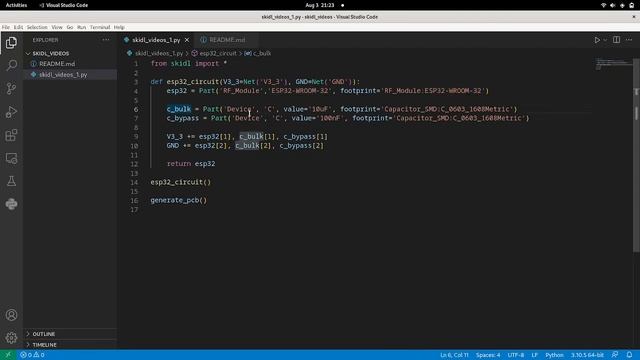Click esp32_circuit breadcrumb segment
Image resolution: width=640 pixels, height=360 pixels.
point(218,53)
